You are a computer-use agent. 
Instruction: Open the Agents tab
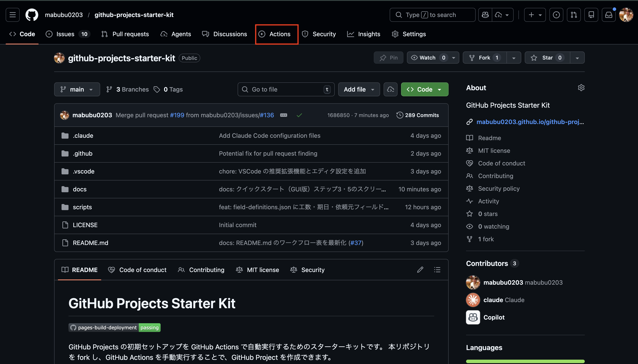point(176,34)
